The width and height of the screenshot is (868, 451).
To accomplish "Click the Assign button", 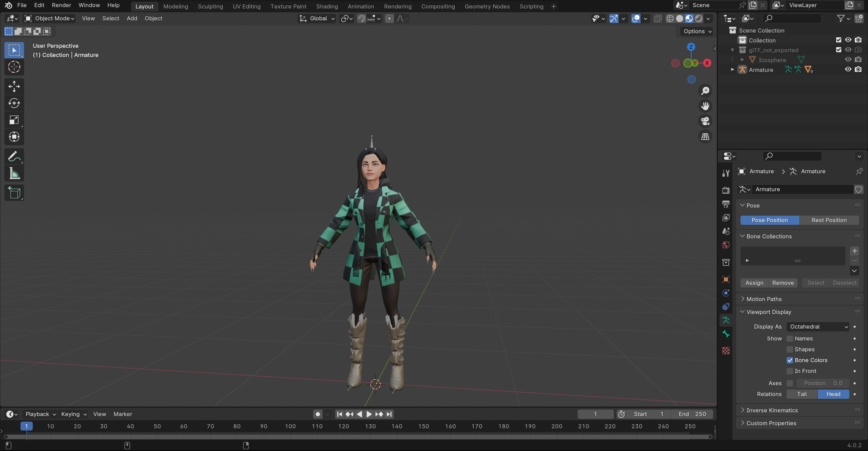I will (x=754, y=283).
